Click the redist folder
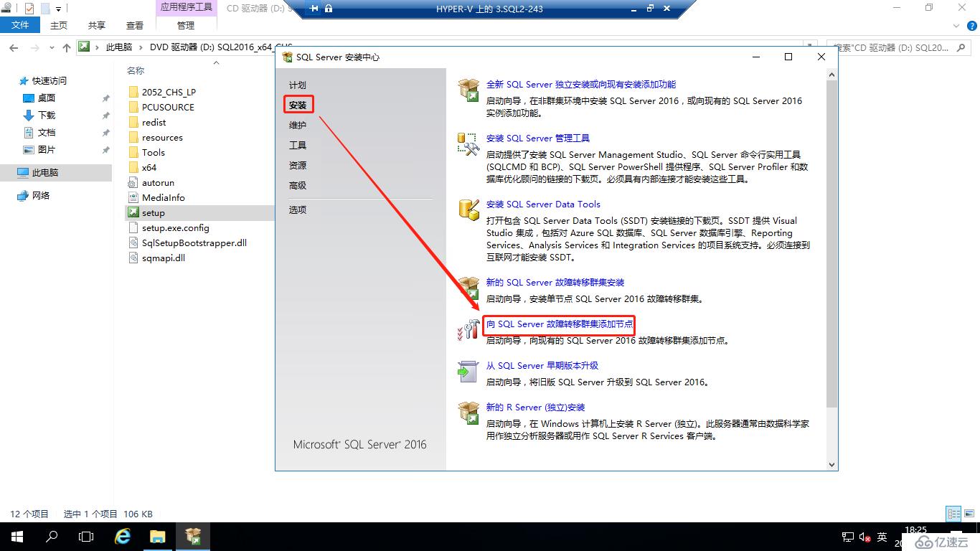 click(x=154, y=123)
